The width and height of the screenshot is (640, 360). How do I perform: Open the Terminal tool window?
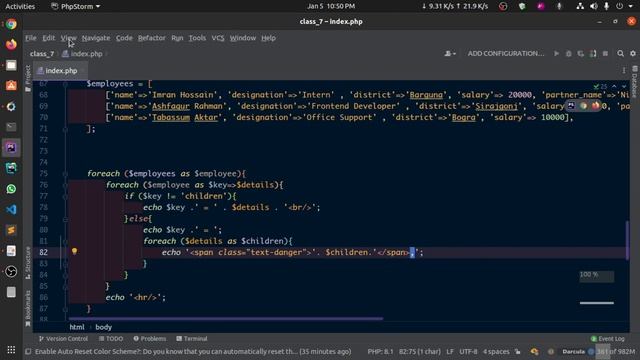point(192,339)
